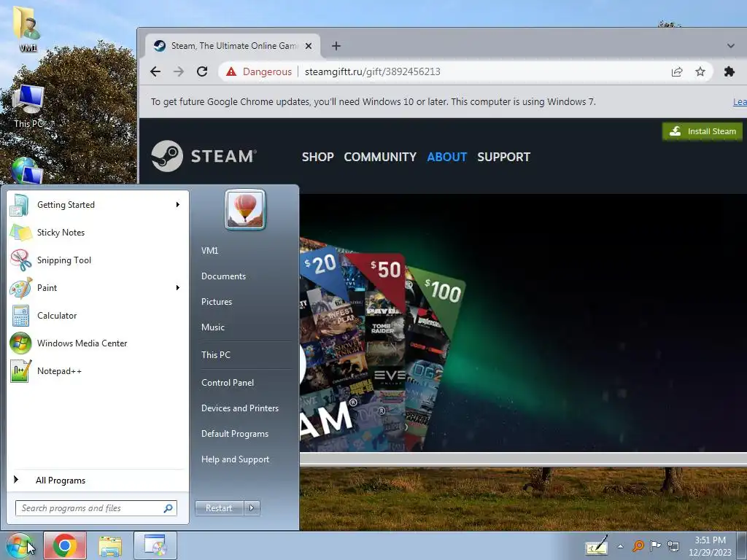Open Help and Support
Image resolution: width=747 pixels, height=560 pixels.
236,459
